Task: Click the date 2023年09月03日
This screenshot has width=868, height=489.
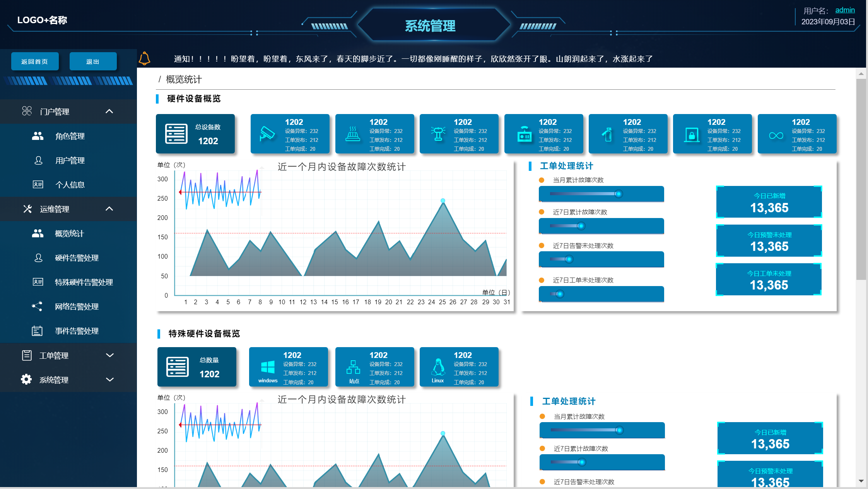Action: [828, 22]
